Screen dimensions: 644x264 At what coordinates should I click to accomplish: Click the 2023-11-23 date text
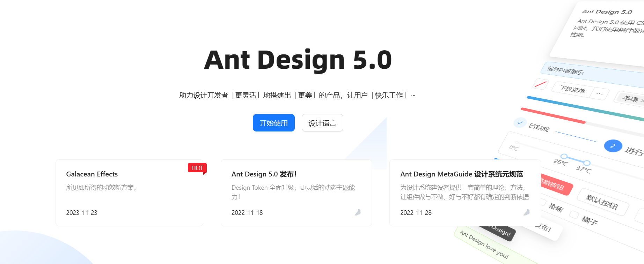click(82, 213)
